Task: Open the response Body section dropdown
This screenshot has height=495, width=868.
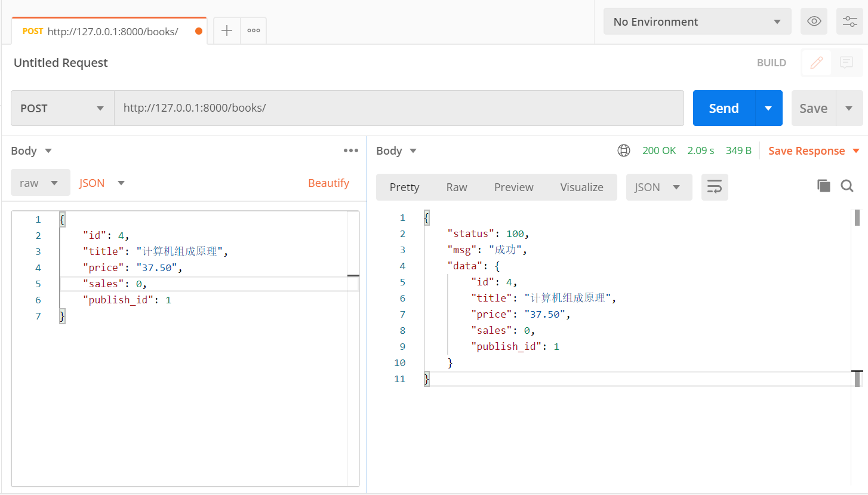Action: click(397, 150)
